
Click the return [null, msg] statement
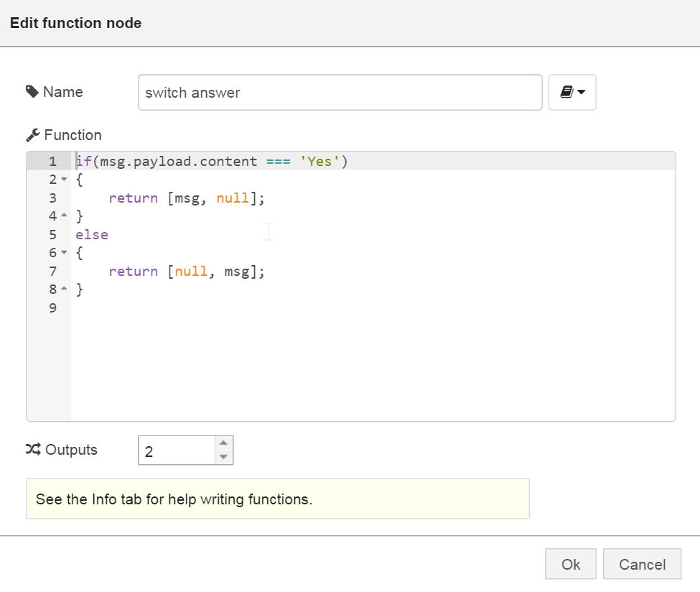(187, 271)
